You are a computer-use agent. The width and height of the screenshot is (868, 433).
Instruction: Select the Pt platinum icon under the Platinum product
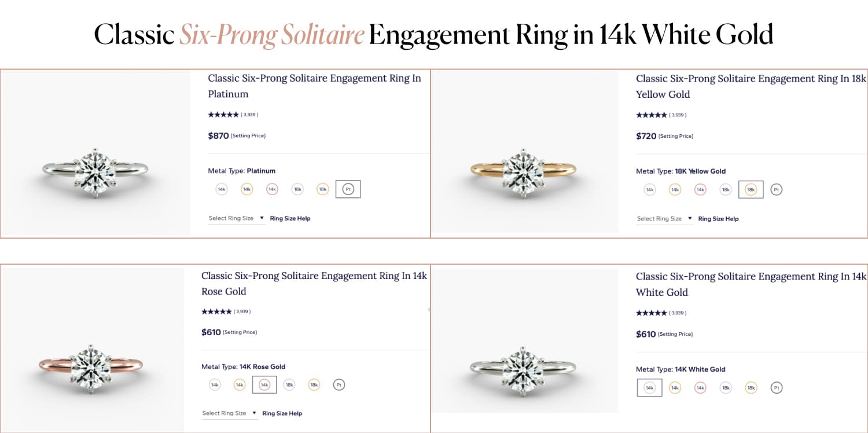(348, 189)
